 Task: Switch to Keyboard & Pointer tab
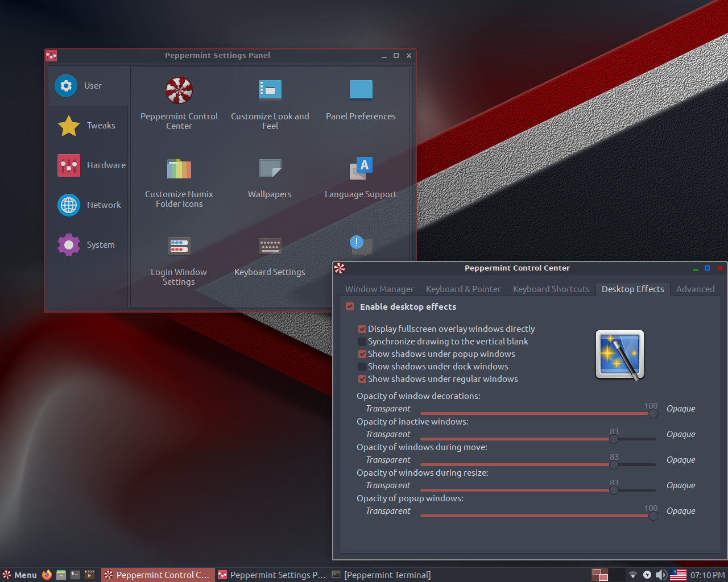point(463,289)
